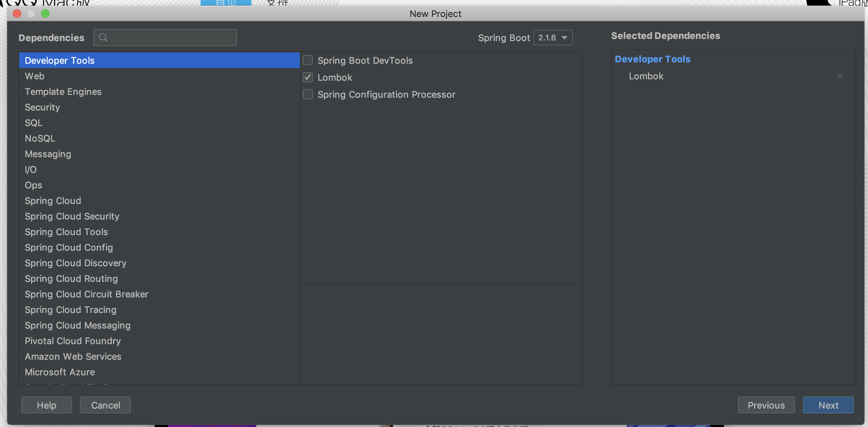Screen dimensions: 868x427
Task: Choose the Security category
Action: pyautogui.click(x=159, y=107)
